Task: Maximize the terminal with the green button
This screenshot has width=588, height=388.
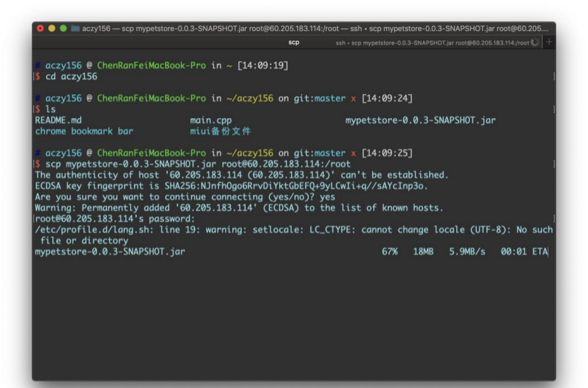Action: 63,28
